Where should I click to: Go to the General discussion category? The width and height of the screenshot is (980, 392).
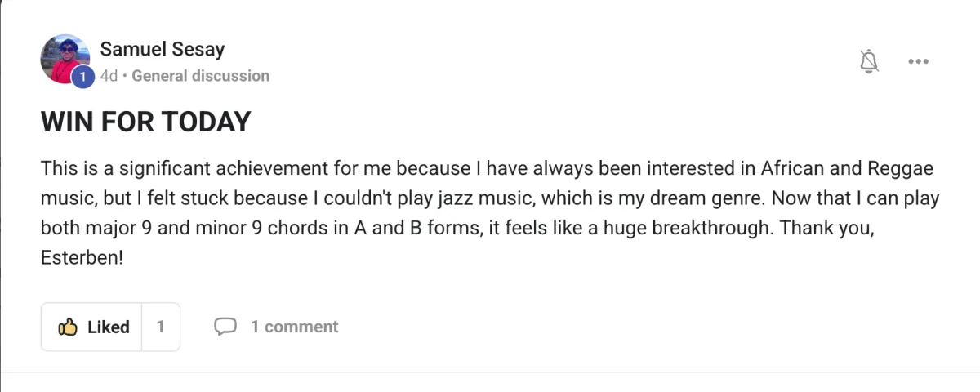[200, 76]
